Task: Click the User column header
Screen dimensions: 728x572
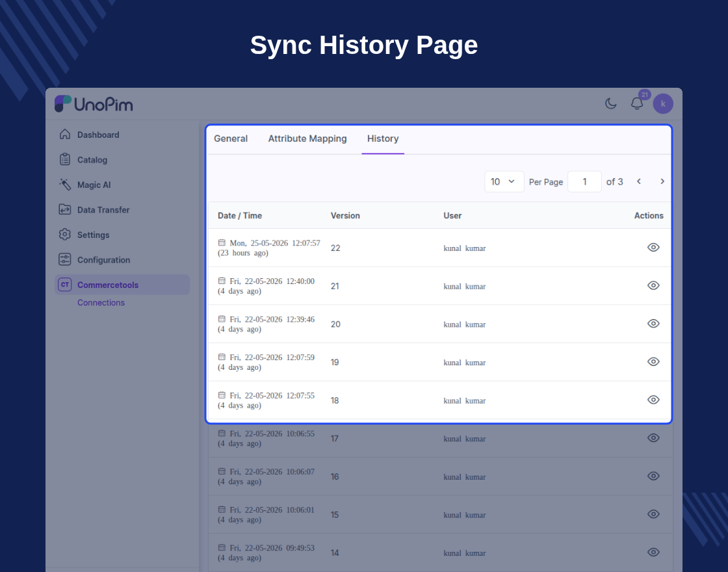Action: click(x=452, y=215)
